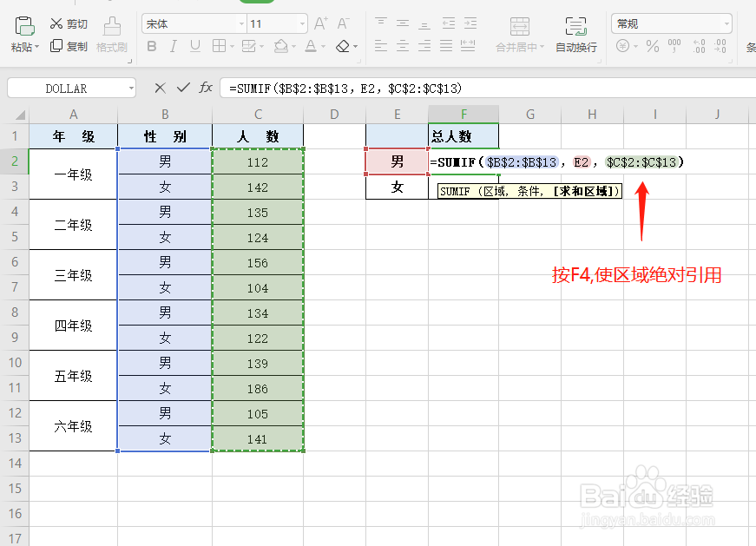Click the 人 数 header cell
The height and width of the screenshot is (546, 756).
[x=258, y=136]
